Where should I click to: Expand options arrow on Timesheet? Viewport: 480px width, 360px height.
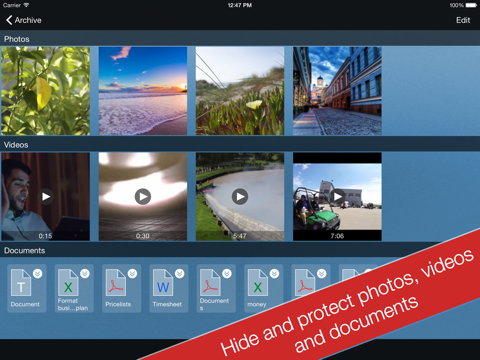click(x=180, y=274)
